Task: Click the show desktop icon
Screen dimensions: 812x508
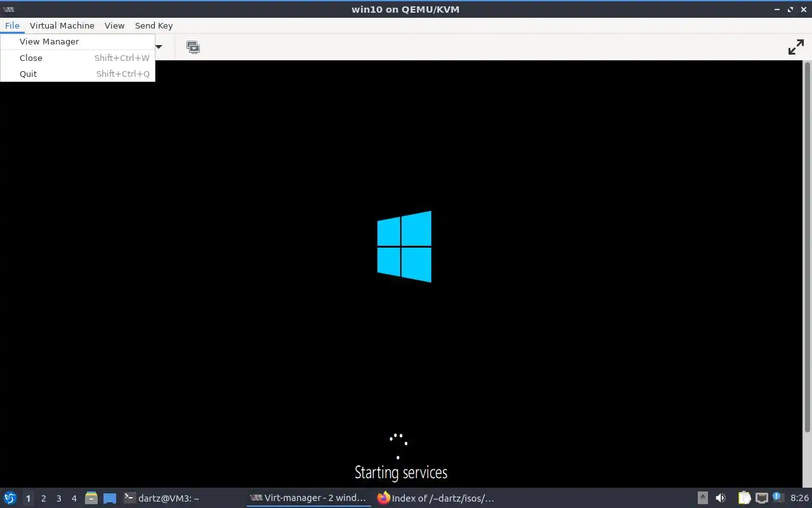Action: 110,498
